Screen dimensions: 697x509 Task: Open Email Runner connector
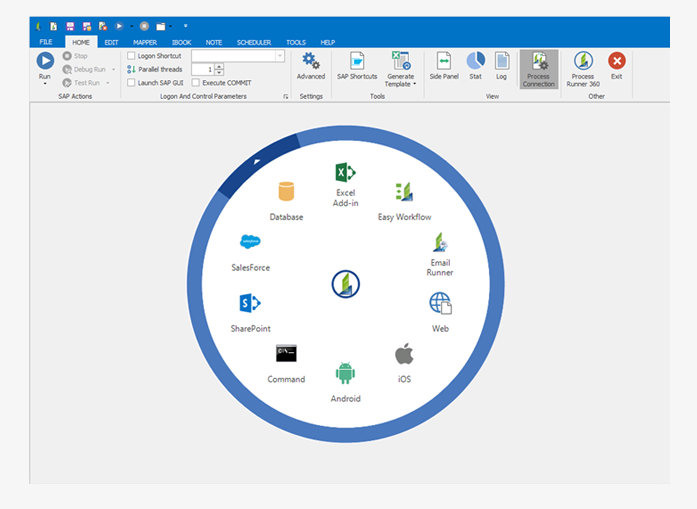440,254
